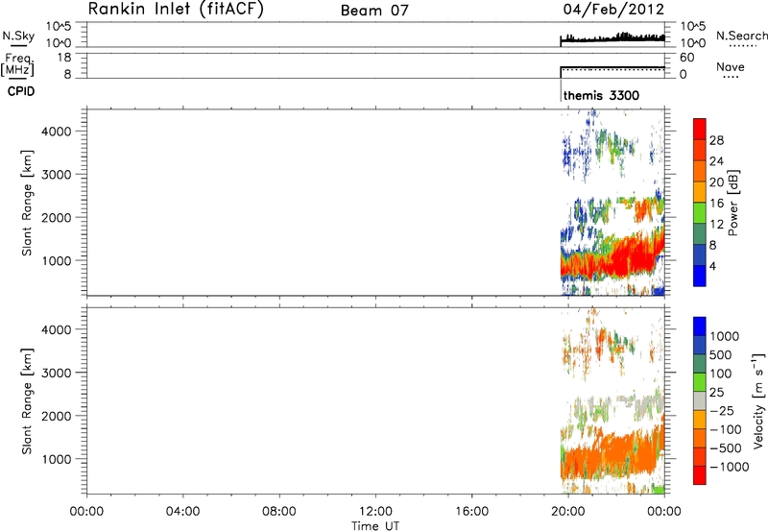Click the '25' tick on the Velocity colorbar
Screen dimensions: 768x532
716,392
